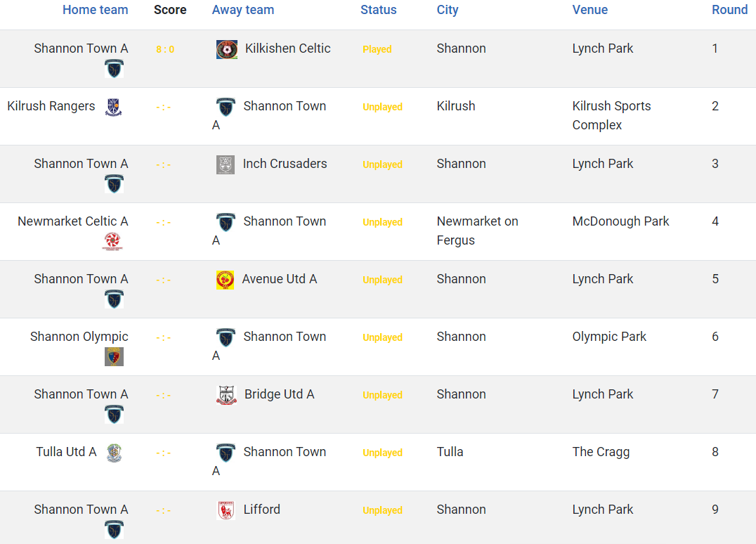Click the red Lifford club crest

click(x=226, y=510)
